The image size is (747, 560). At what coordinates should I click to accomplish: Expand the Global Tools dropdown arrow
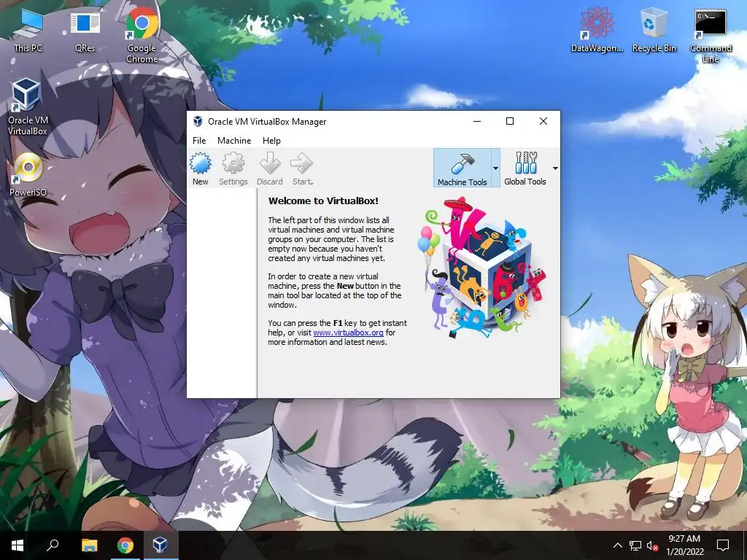[x=555, y=168]
